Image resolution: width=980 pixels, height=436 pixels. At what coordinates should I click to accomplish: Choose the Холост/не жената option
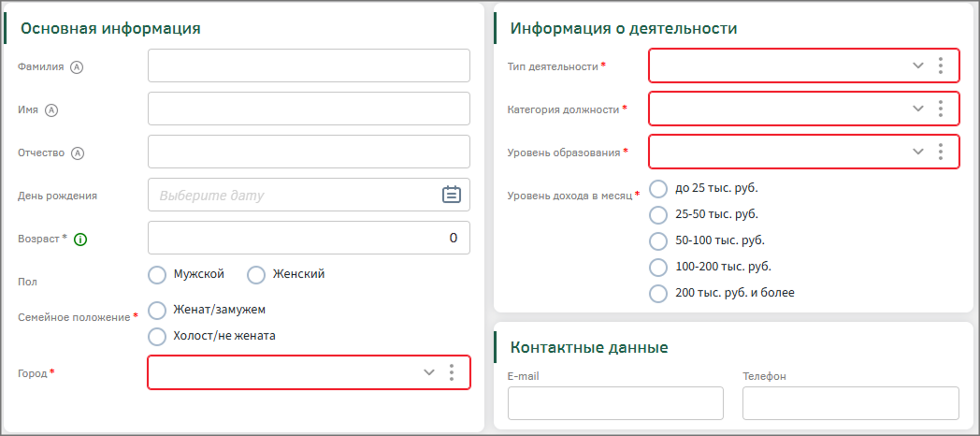coord(157,336)
